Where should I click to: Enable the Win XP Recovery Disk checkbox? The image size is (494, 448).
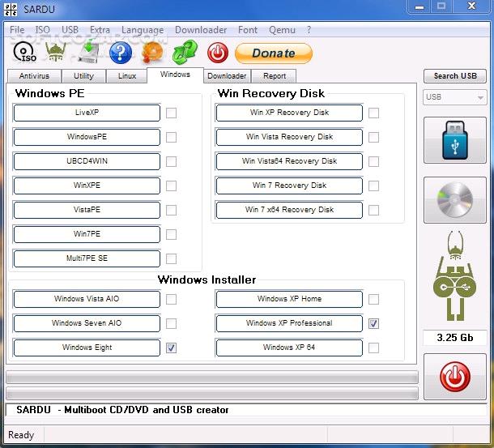(x=373, y=113)
